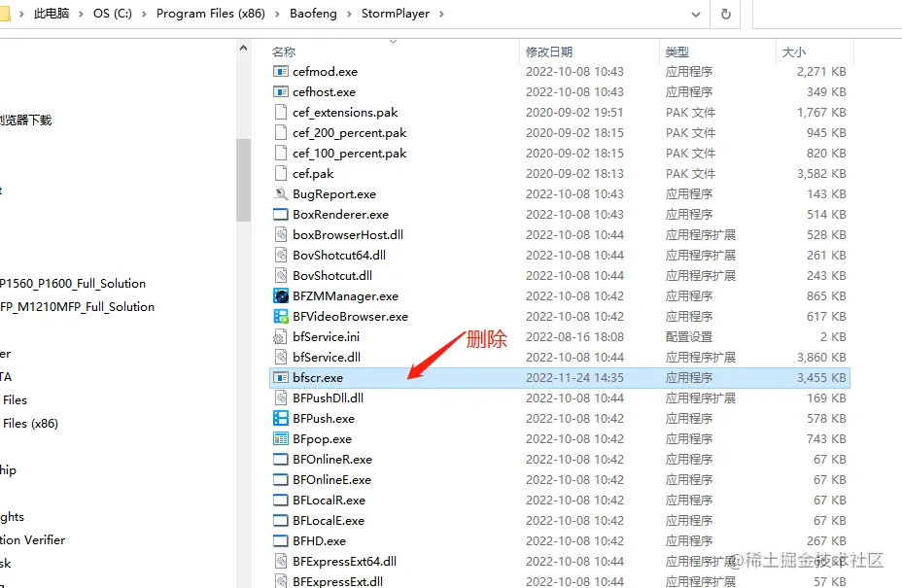Click the BFOnlineR.exe file icon
Viewport: 902px width, 588px height.
(281, 459)
